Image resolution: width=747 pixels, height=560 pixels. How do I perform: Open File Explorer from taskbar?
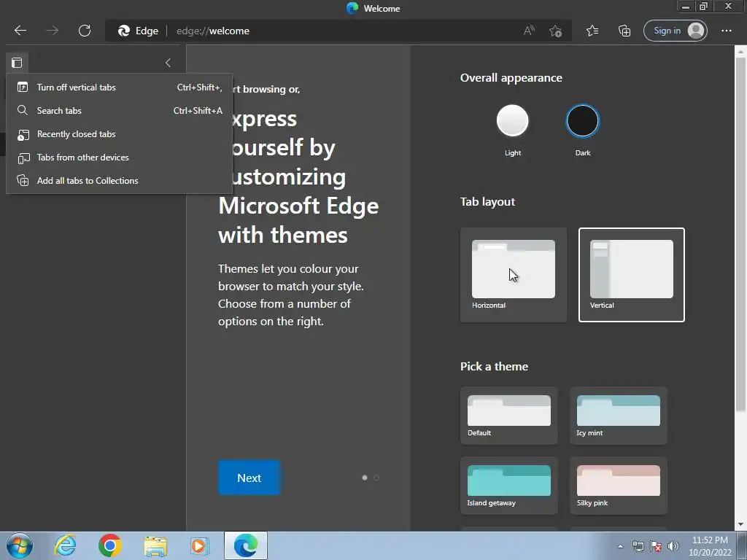coord(155,545)
